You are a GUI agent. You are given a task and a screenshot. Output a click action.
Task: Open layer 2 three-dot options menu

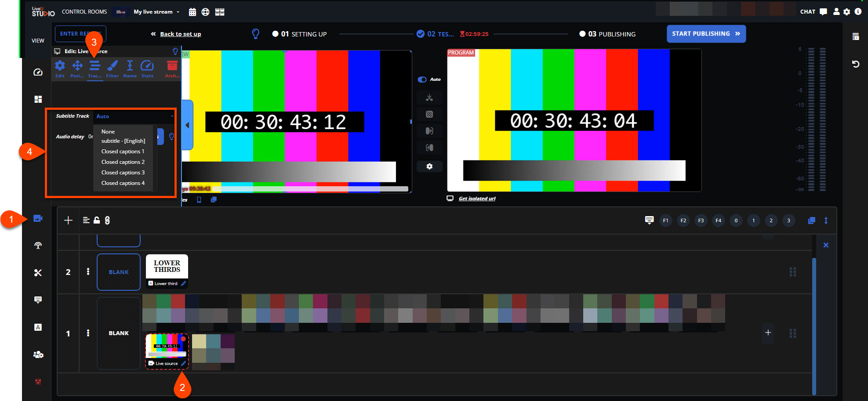click(88, 272)
